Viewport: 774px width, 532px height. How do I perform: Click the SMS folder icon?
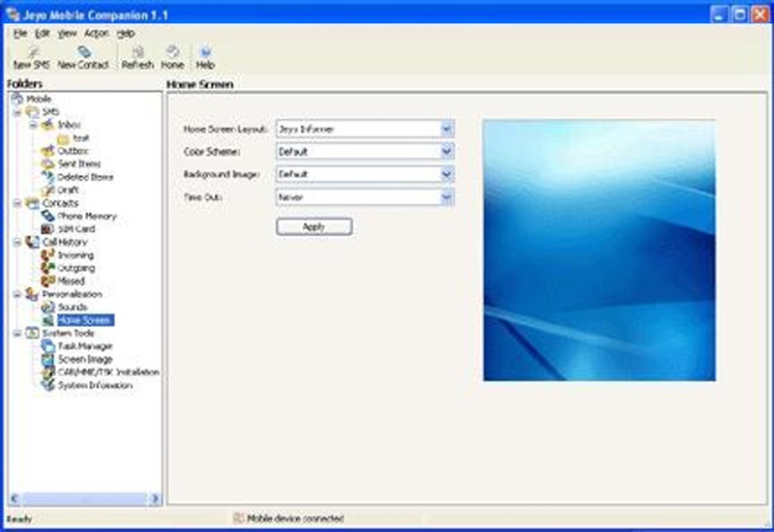click(x=33, y=111)
